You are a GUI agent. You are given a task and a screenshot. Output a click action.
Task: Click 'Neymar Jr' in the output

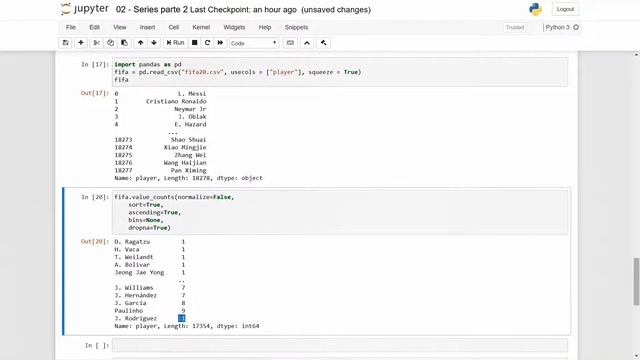(190, 109)
